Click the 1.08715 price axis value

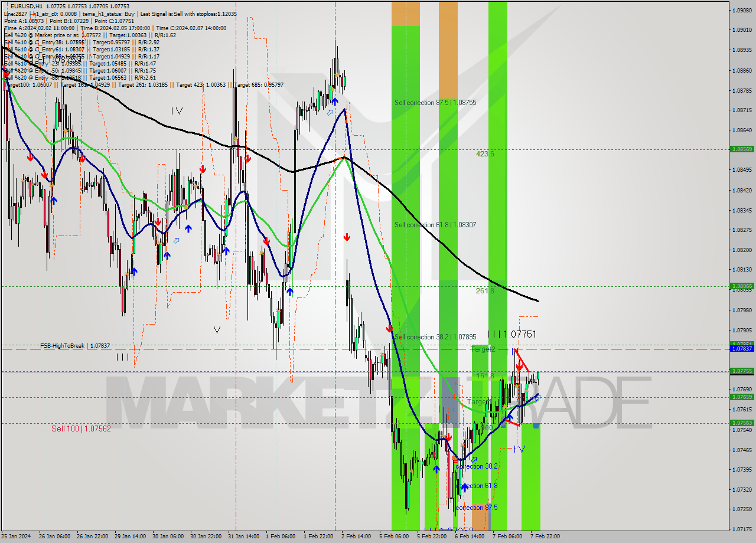(x=742, y=110)
